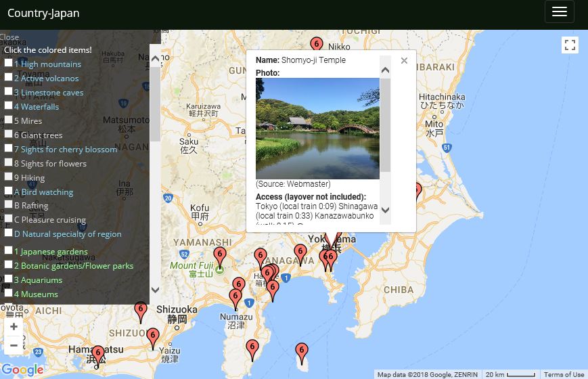588x379 pixels.
Task: Check the Waterfalls checkbox
Action: 8,106
